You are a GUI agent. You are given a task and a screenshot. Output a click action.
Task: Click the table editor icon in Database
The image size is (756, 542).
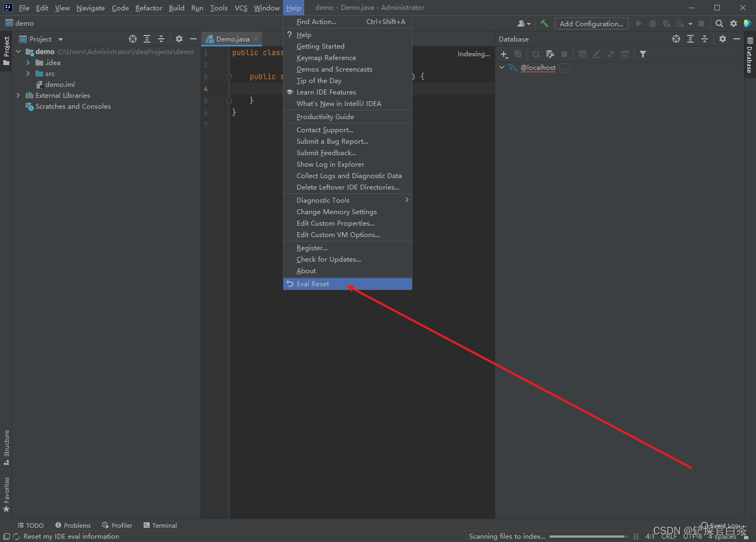[x=582, y=54]
